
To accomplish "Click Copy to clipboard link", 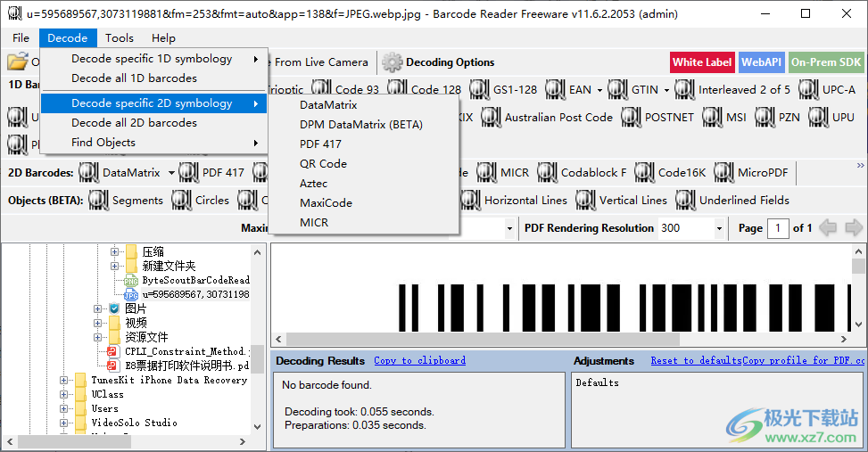I will tap(419, 360).
